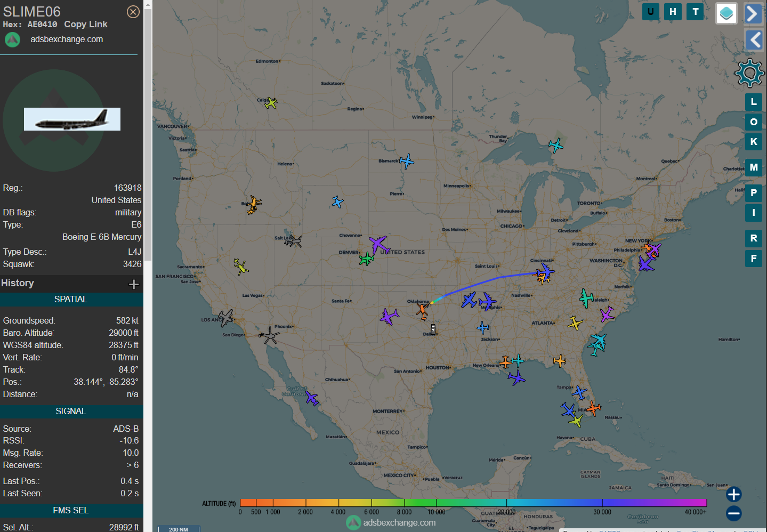Select the large purple aircraft near Denver
This screenshot has width=767, height=532.
[x=379, y=245]
